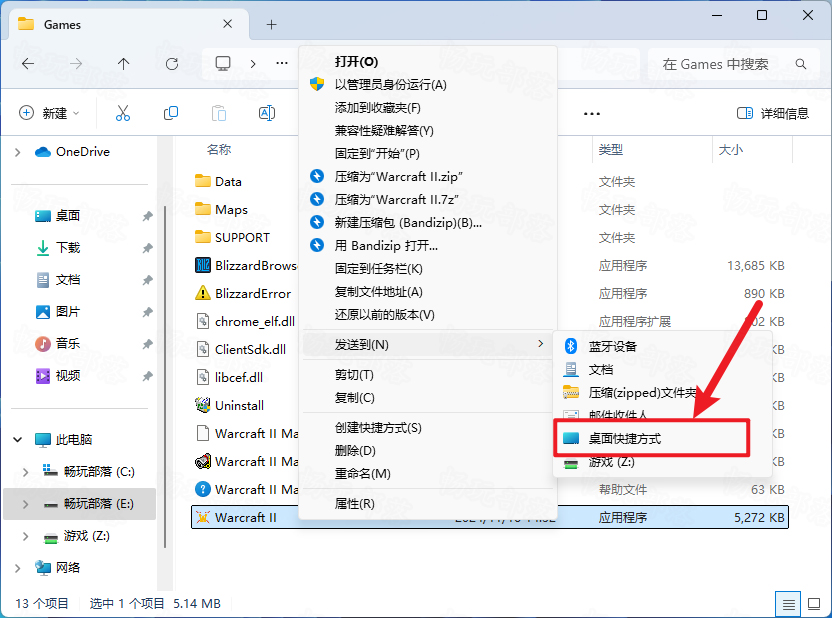Viewport: 832px width, 618px height.
Task: Expand the OneDrive tree node
Action: tap(18, 152)
